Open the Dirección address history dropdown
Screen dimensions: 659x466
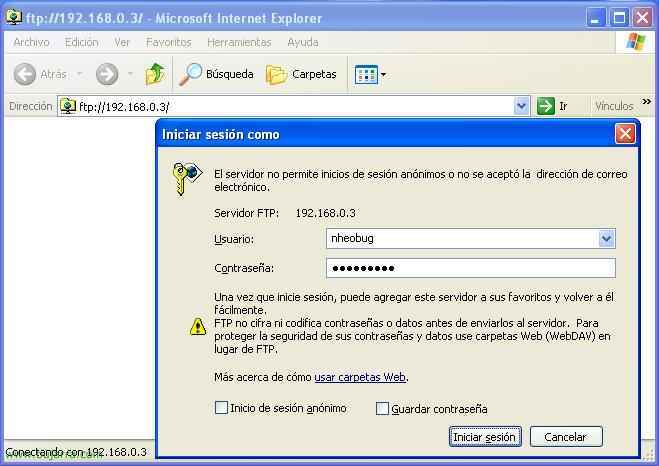[x=522, y=106]
